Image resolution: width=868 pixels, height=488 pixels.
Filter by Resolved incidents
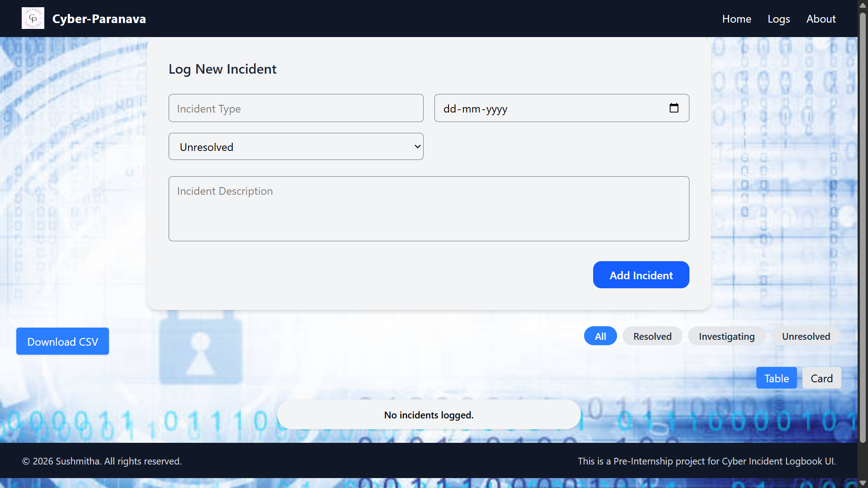(x=652, y=336)
